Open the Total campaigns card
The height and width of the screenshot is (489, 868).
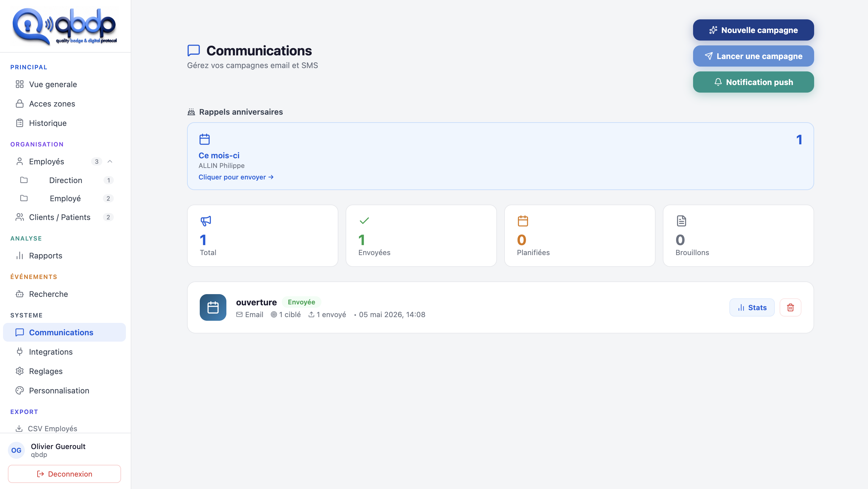point(262,235)
